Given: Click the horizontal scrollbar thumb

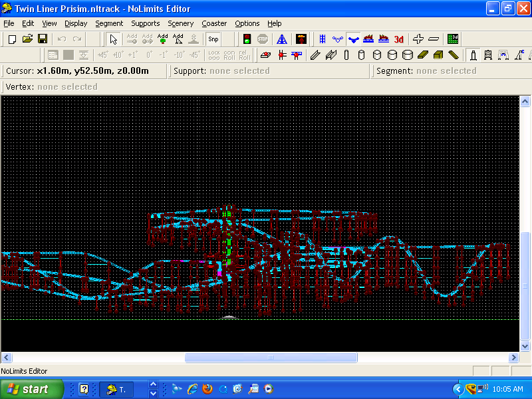Looking at the screenshot, I should pos(271,357).
